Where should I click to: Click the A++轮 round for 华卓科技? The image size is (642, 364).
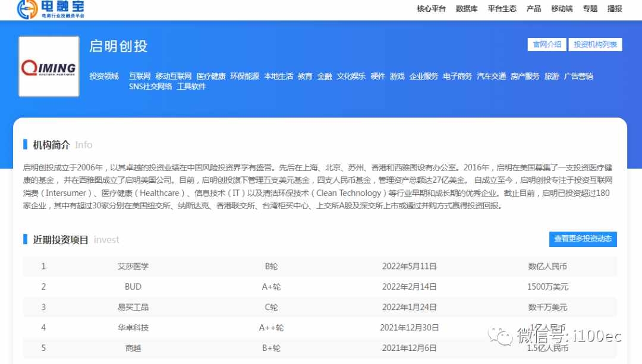[271, 328]
